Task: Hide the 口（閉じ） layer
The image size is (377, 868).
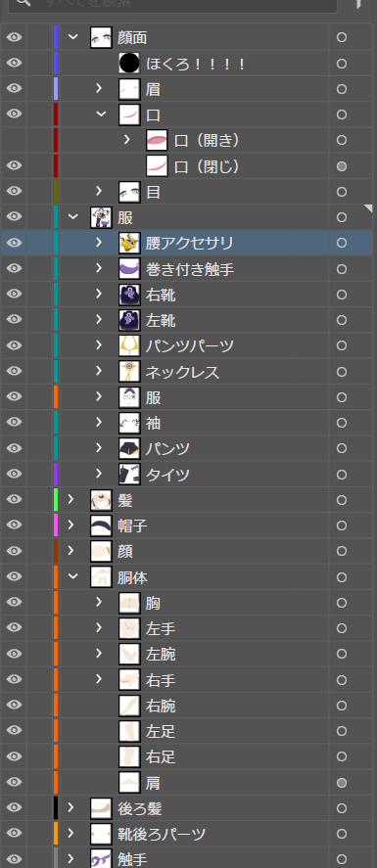Action: coord(15,165)
